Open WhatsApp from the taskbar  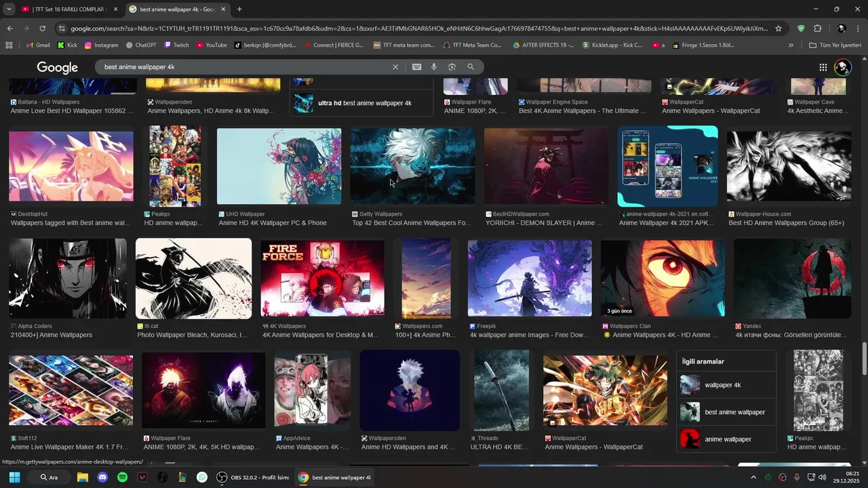pos(202,477)
